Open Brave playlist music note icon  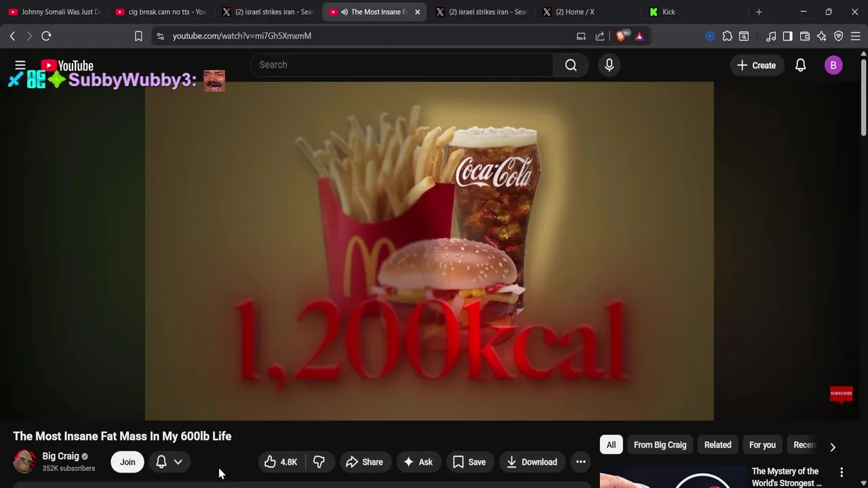pyautogui.click(x=771, y=36)
